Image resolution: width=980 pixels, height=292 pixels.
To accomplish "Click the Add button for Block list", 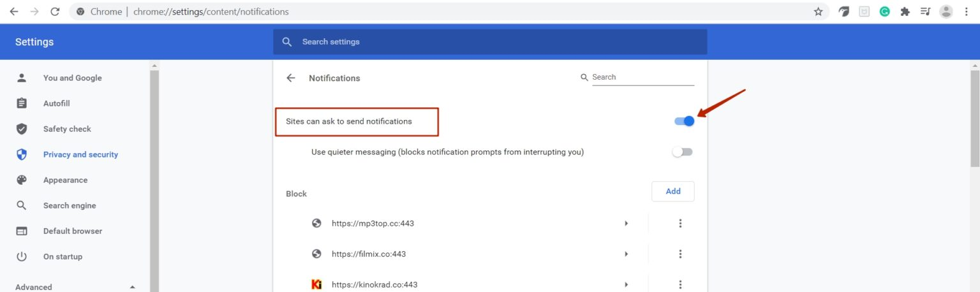I will pyautogui.click(x=672, y=191).
